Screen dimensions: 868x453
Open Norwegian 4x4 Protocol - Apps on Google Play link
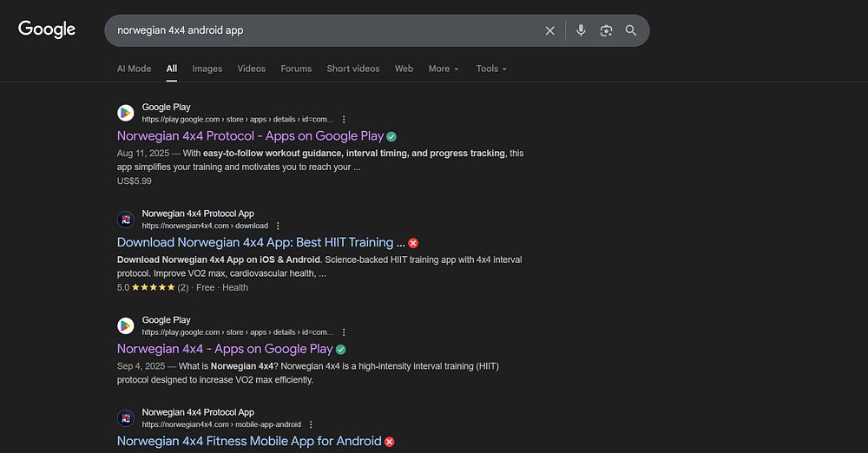(250, 136)
